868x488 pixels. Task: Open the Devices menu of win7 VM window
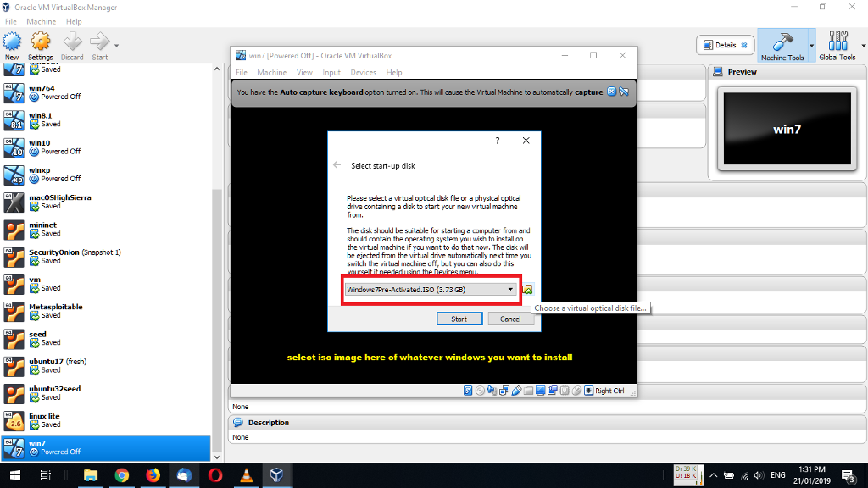pyautogui.click(x=363, y=73)
